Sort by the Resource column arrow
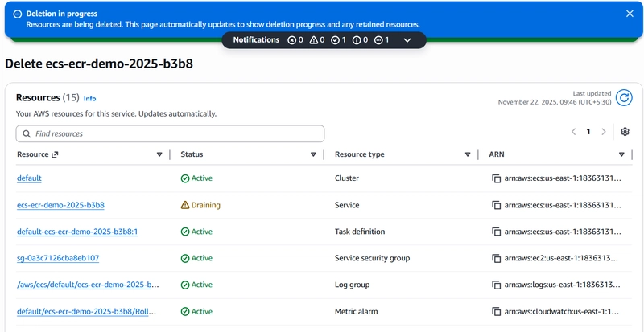This screenshot has height=332, width=644. pos(159,154)
